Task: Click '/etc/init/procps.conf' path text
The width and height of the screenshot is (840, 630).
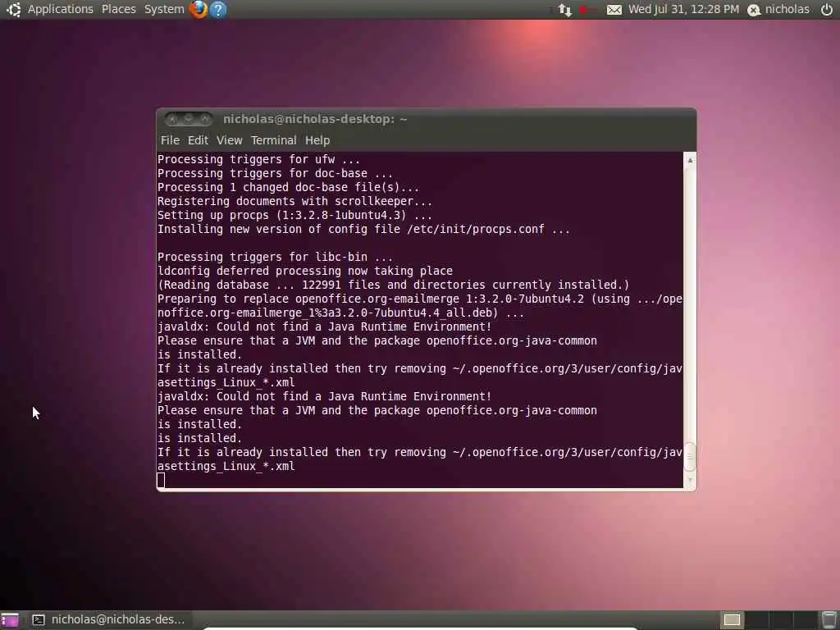Action: [x=476, y=230]
